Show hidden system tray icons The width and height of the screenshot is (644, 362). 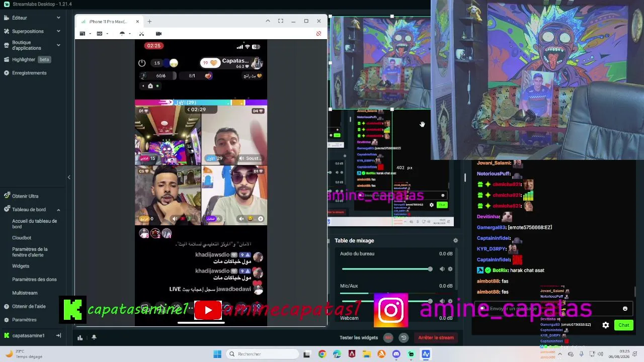tap(560, 354)
